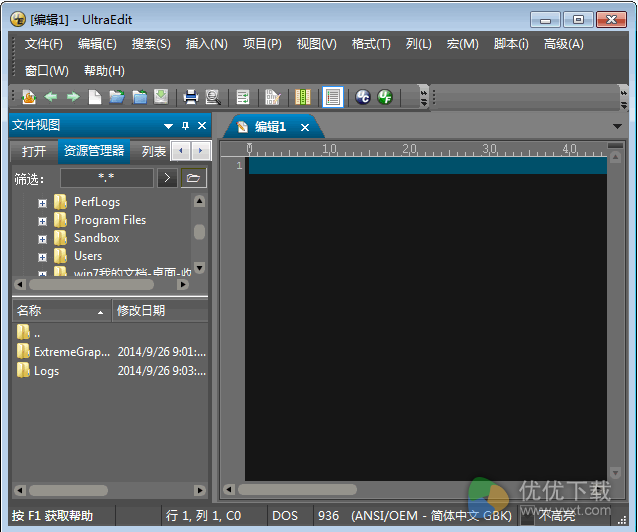
Task: Click the file list horizontal scrollbar thumb
Action: coord(68,490)
